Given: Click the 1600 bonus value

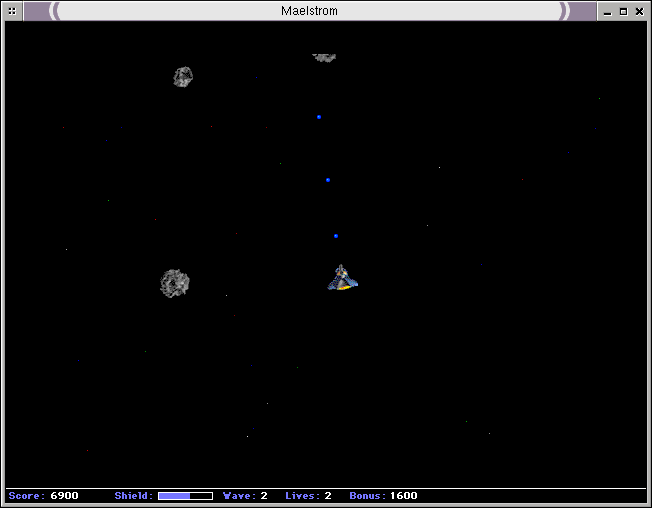Looking at the screenshot, I should 404,496.
